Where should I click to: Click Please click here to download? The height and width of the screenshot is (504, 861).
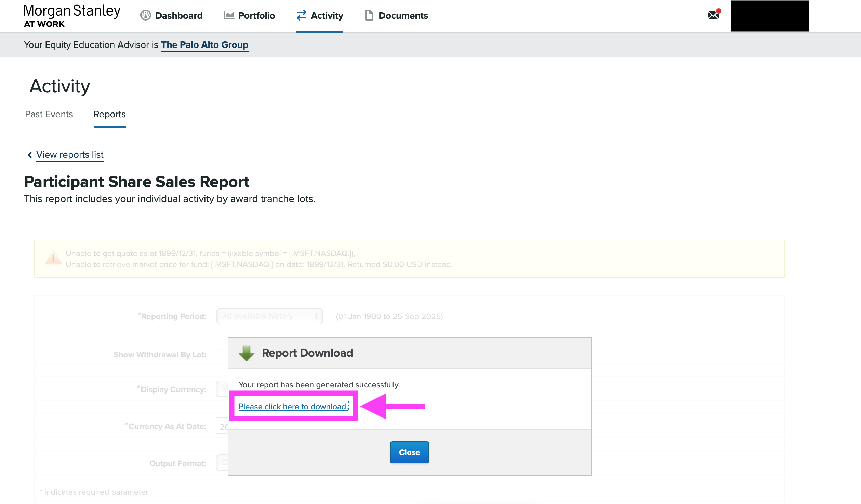pyautogui.click(x=293, y=407)
